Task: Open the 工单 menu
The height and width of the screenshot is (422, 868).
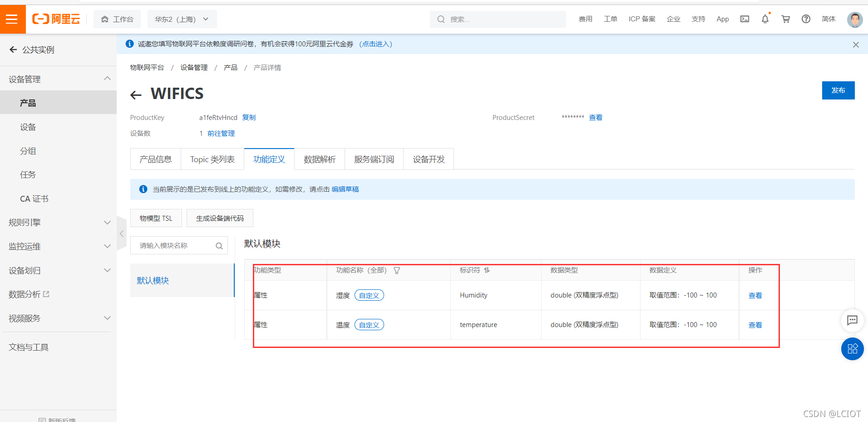Action: point(610,19)
